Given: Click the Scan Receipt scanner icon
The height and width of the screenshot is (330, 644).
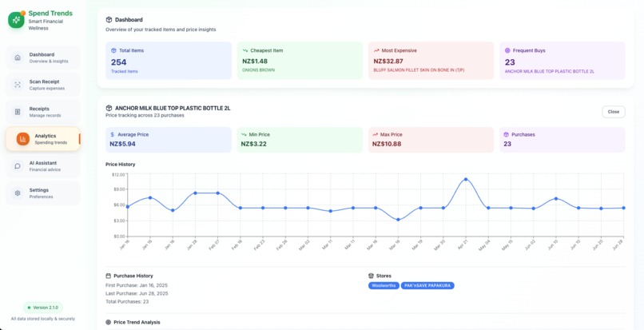Looking at the screenshot, I should (x=18, y=85).
